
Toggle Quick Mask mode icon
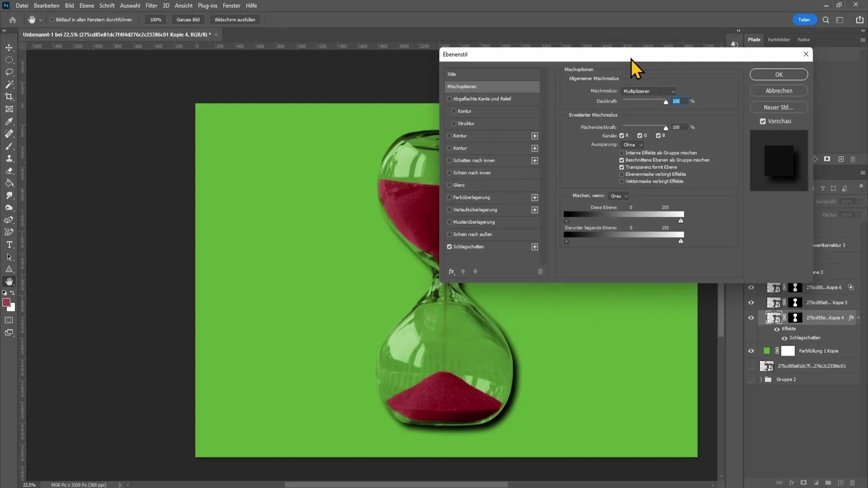tap(9, 320)
